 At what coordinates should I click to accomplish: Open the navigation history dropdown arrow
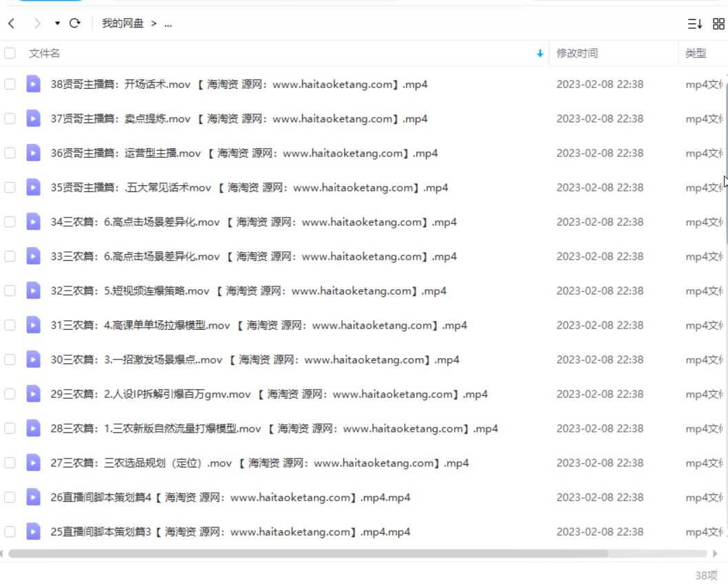click(57, 23)
